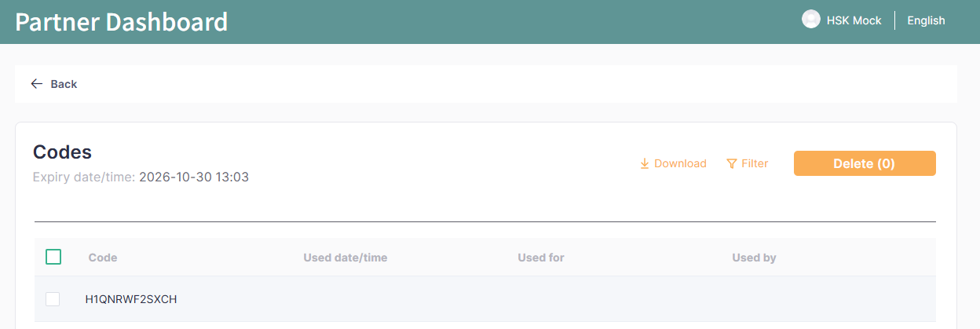Click the Used for column header
The image size is (980, 329).
click(x=541, y=258)
